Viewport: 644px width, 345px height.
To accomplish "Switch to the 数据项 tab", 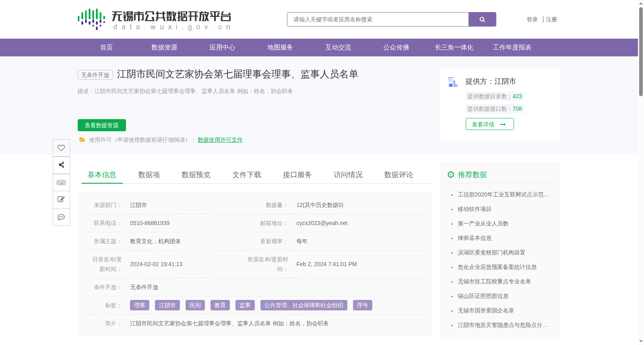I will click(149, 175).
